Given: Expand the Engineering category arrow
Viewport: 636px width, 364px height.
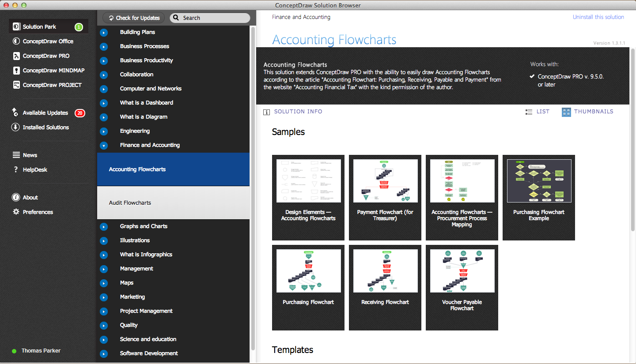Looking at the screenshot, I should click(x=104, y=131).
